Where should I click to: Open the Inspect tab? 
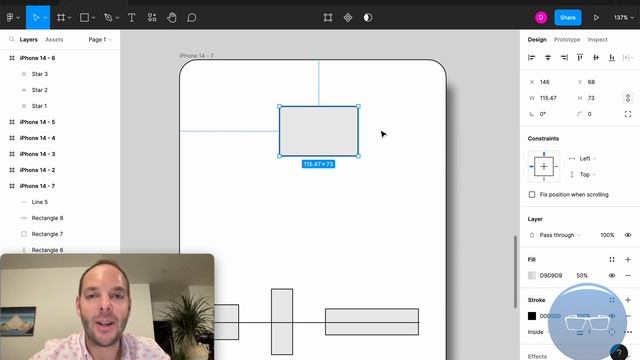click(598, 40)
